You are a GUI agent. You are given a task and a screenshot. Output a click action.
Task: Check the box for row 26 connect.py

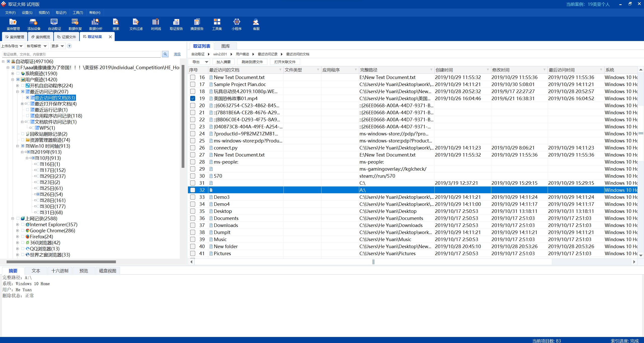click(x=193, y=148)
